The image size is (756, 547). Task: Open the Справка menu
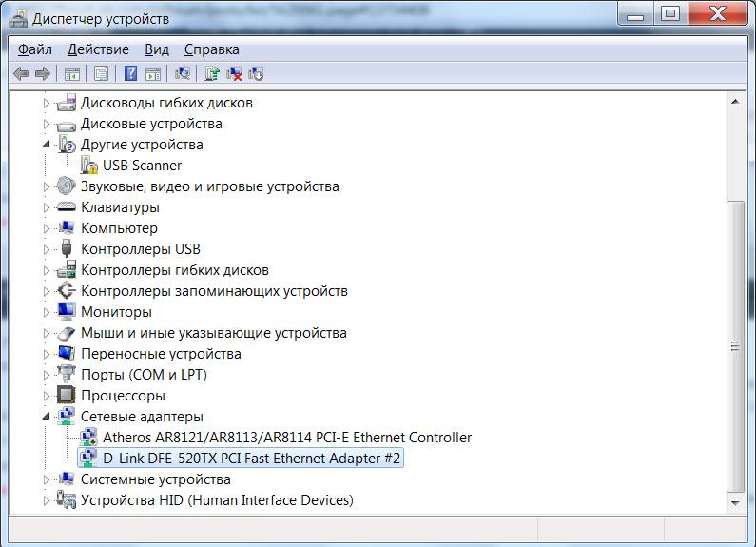coord(212,49)
